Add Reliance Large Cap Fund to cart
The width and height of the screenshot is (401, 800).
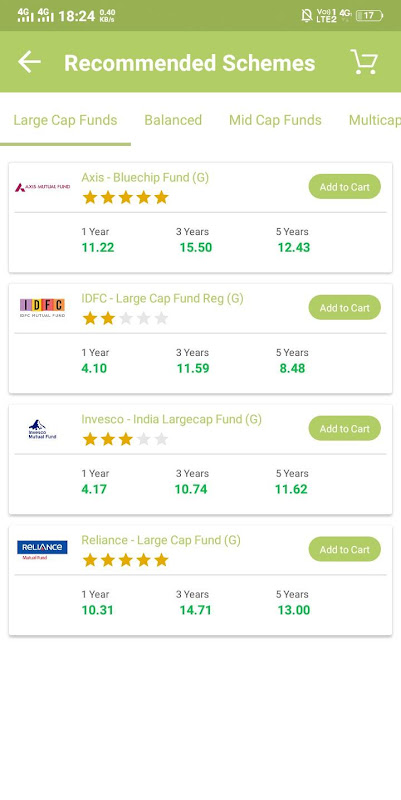pyautogui.click(x=345, y=549)
